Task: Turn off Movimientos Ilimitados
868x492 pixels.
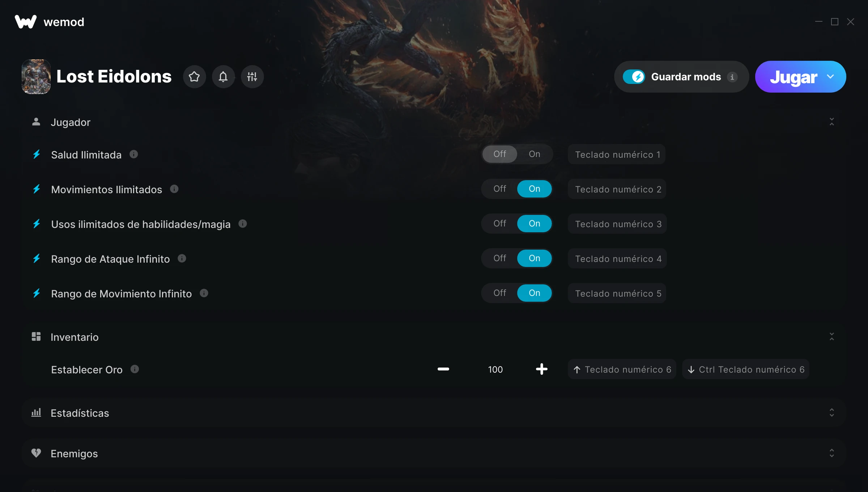Action: click(499, 189)
